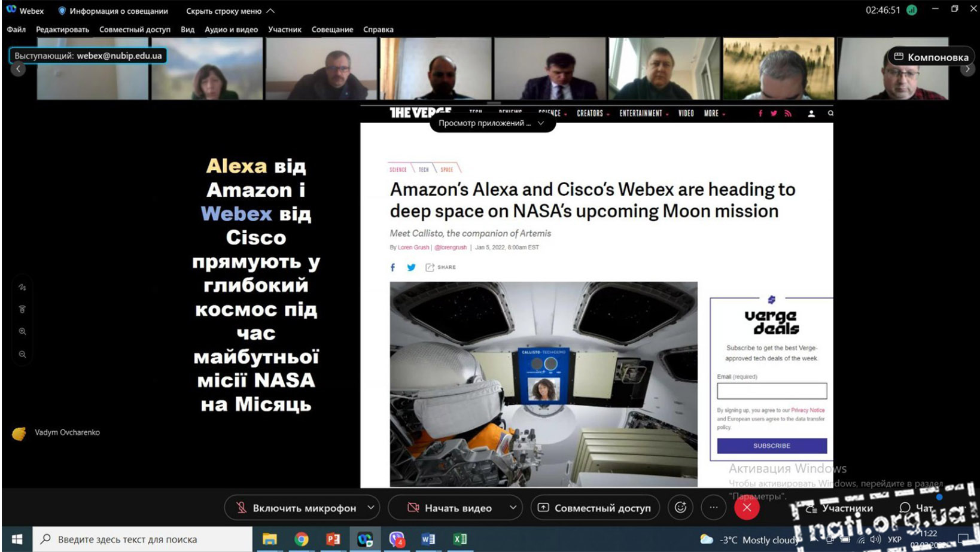Open the Совещание menu
980x552 pixels.
pyautogui.click(x=332, y=29)
